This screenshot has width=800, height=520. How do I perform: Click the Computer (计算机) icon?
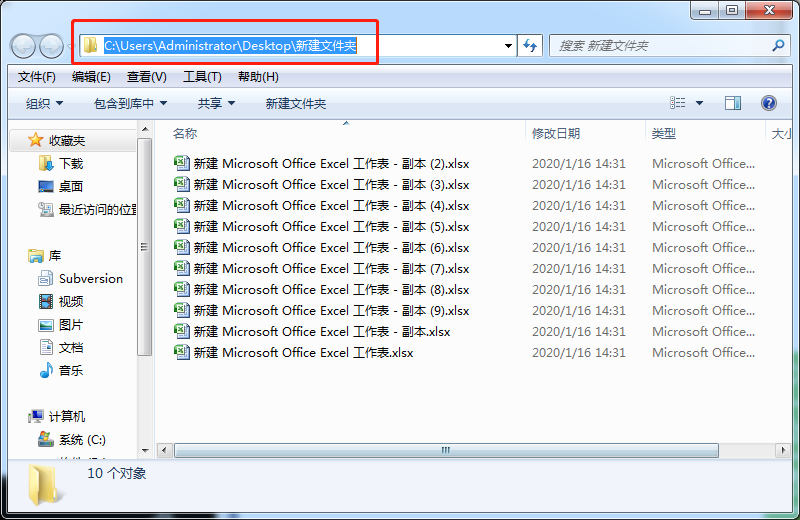[x=36, y=416]
